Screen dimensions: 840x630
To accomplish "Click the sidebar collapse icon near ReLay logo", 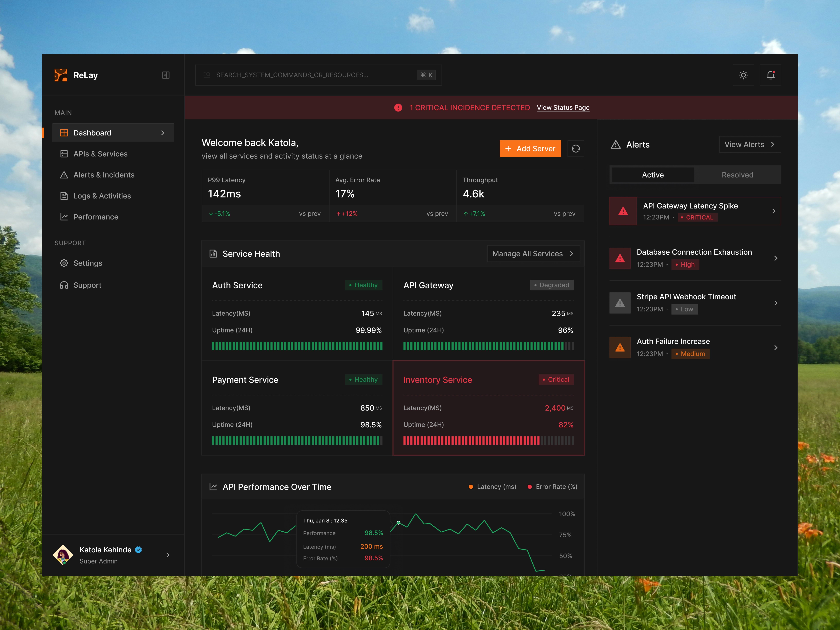I will (x=166, y=75).
